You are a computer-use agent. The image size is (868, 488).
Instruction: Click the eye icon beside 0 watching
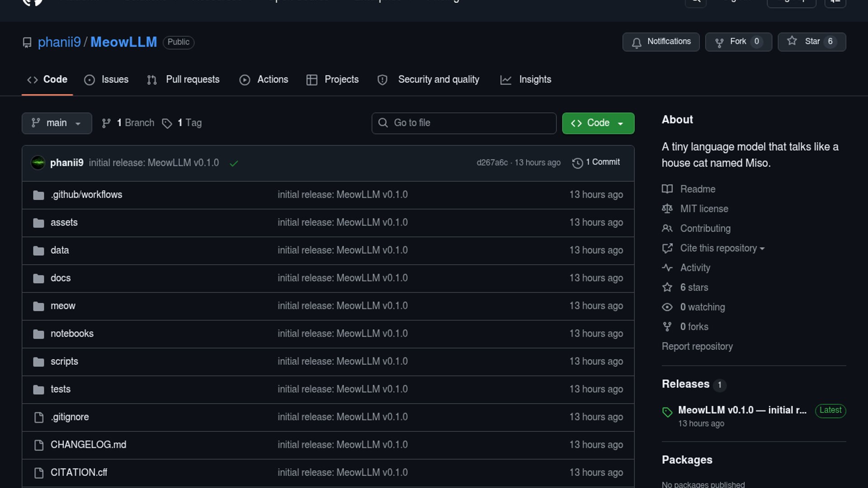click(x=667, y=307)
